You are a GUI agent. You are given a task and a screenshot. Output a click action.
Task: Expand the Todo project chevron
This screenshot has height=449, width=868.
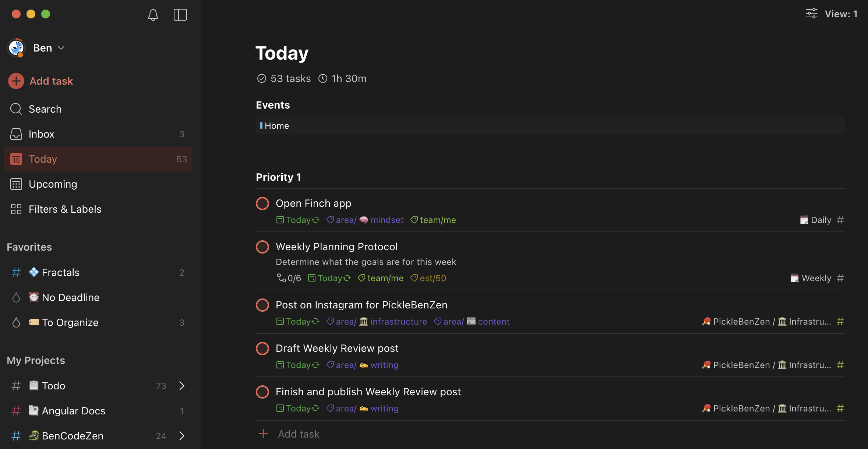(x=181, y=386)
